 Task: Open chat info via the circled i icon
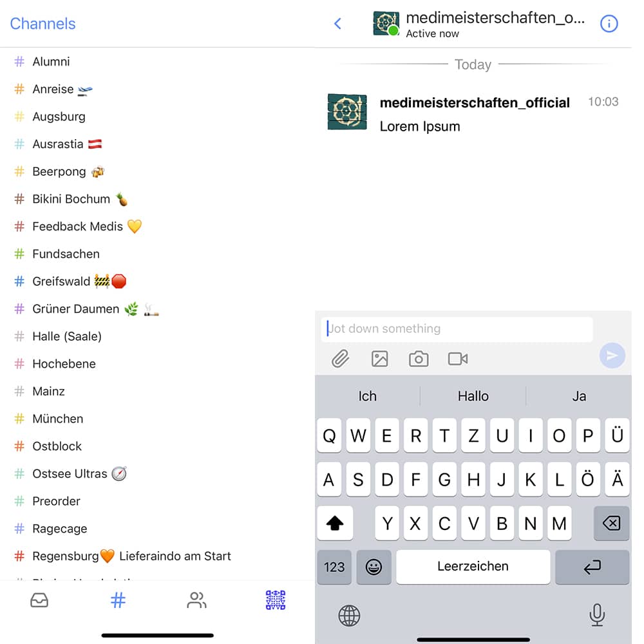pos(609,24)
